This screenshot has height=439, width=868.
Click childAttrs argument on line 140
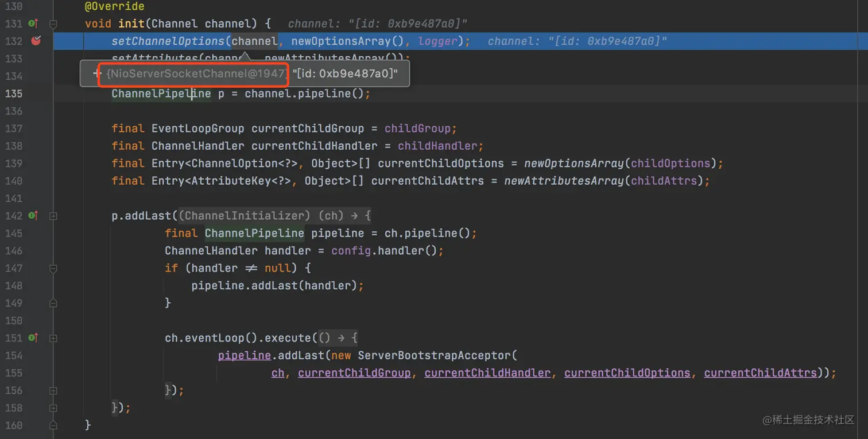(x=664, y=181)
